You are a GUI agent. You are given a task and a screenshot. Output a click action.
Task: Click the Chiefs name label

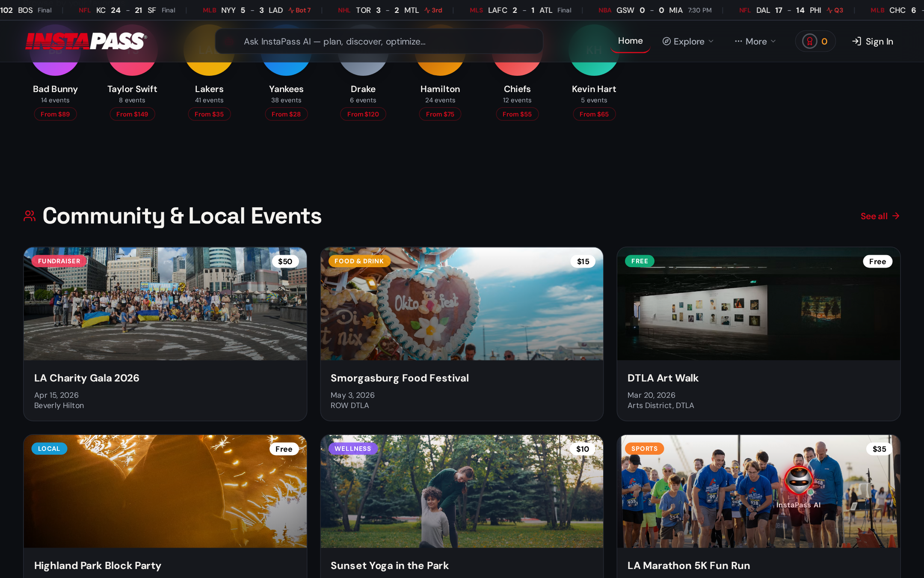tap(517, 89)
